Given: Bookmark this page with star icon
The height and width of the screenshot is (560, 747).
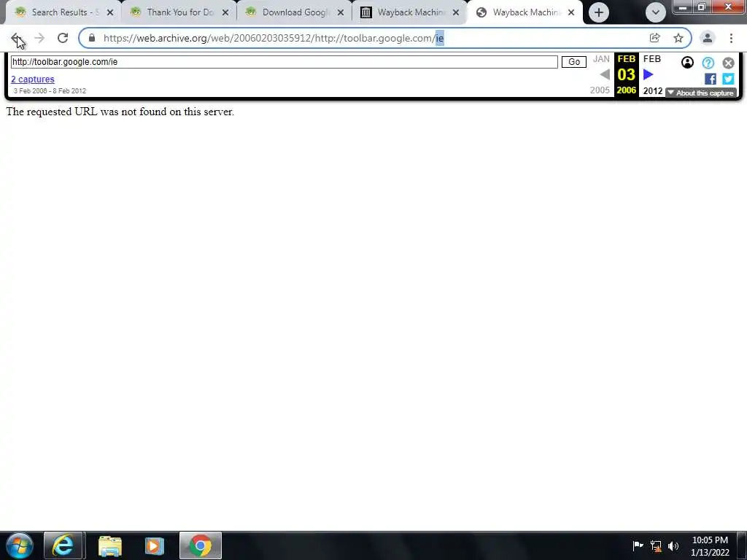Looking at the screenshot, I should point(678,38).
